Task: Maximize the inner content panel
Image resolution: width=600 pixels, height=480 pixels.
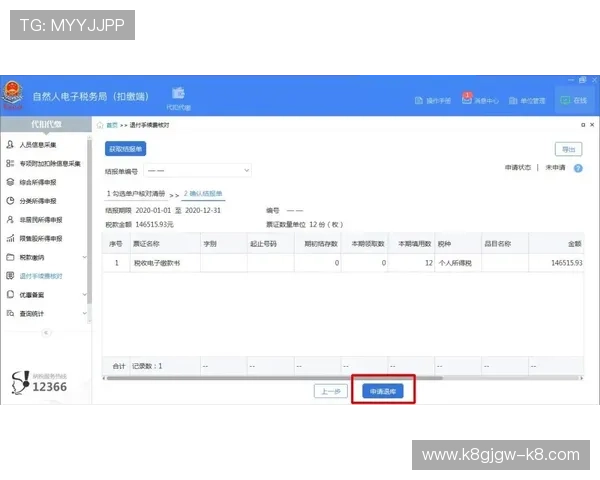Action: pos(583,125)
